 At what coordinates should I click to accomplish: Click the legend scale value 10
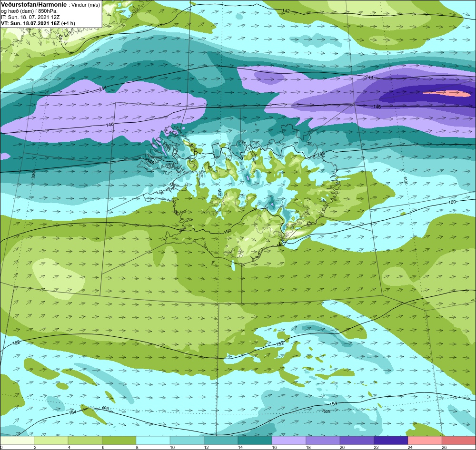[172, 447]
